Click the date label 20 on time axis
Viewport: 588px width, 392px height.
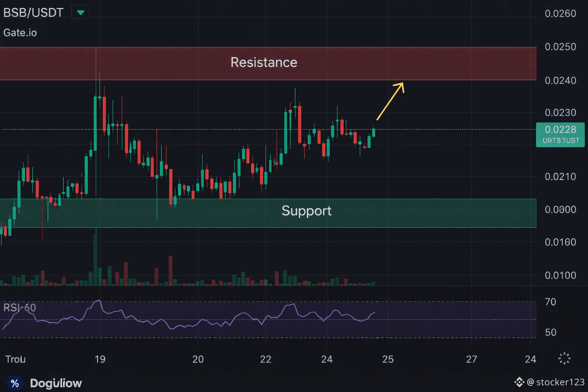[x=198, y=359]
